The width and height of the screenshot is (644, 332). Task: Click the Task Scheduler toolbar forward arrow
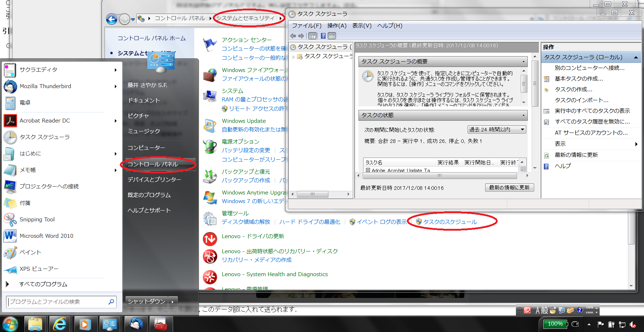301,36
